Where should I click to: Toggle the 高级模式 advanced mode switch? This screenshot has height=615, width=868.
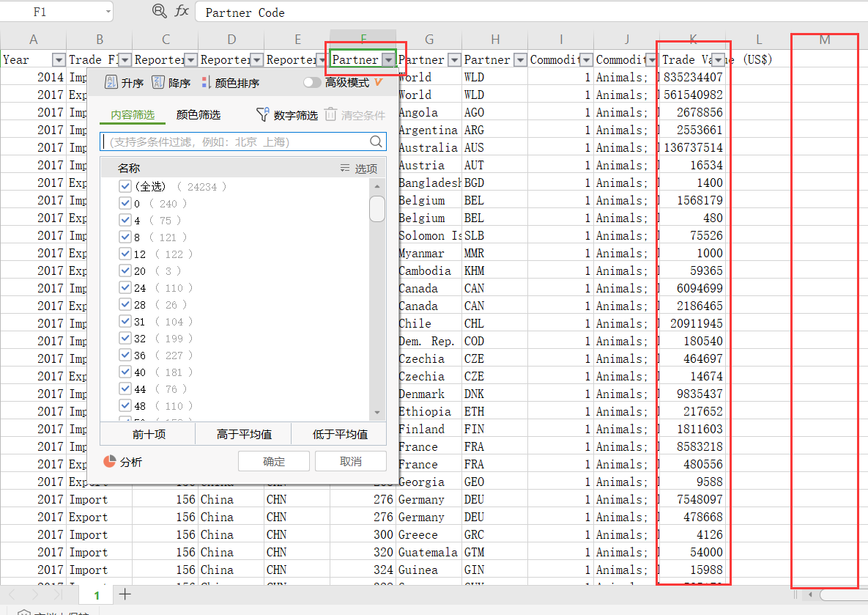pos(312,83)
